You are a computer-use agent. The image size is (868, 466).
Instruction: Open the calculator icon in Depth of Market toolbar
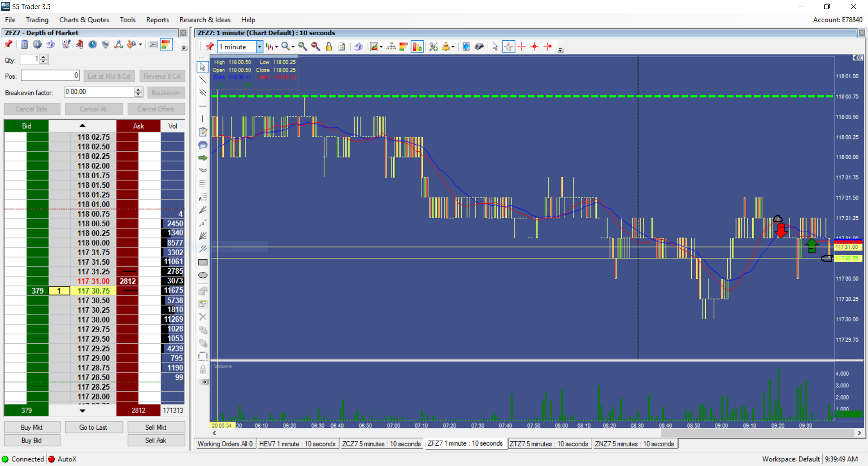pyautogui.click(x=24, y=44)
